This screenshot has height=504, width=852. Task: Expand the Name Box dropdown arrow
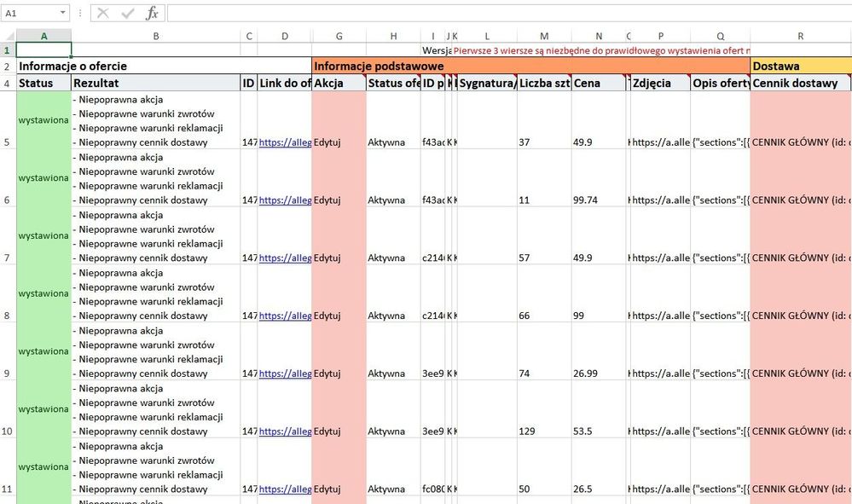click(x=63, y=13)
